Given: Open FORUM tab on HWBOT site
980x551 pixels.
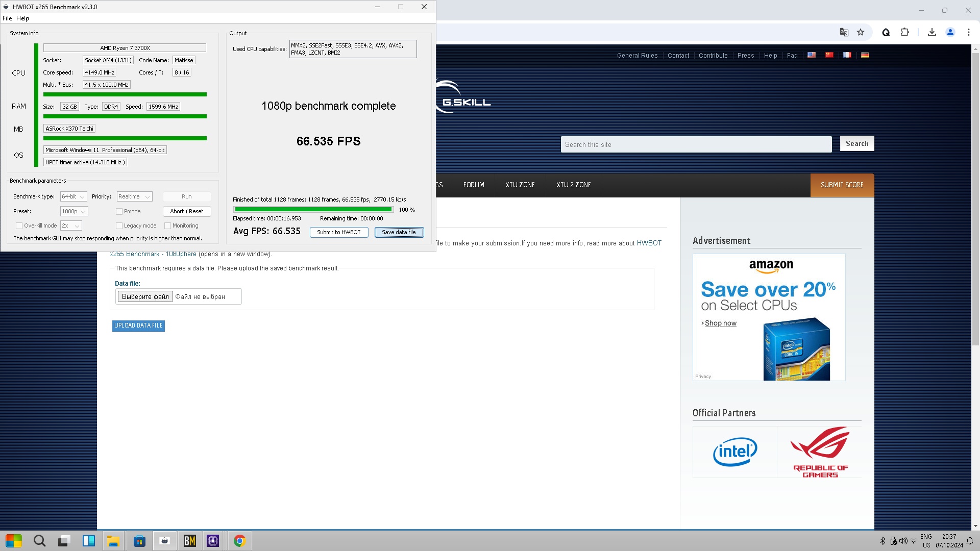Looking at the screenshot, I should (x=474, y=185).
